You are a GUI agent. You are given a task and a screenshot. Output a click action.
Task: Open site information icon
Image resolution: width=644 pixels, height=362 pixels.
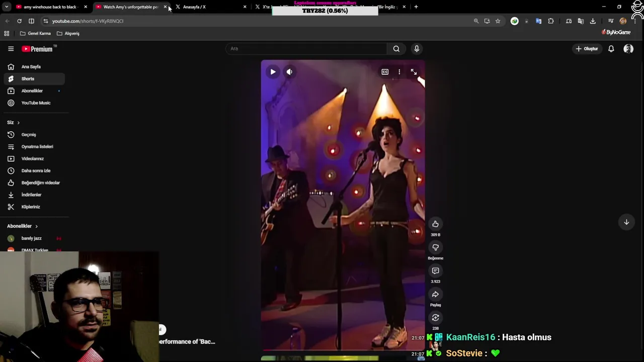[45, 21]
